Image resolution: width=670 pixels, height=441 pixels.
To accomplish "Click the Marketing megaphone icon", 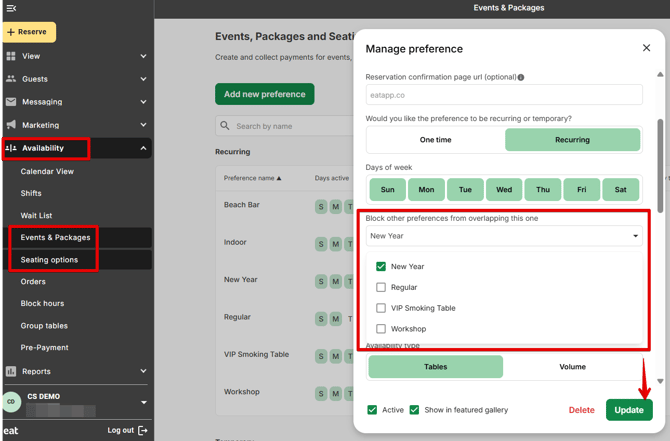I will pyautogui.click(x=11, y=124).
